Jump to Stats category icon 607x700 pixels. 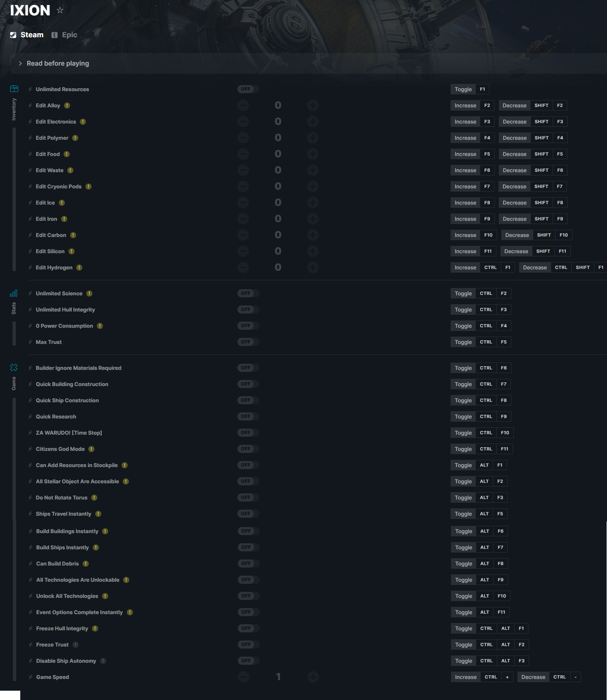[14, 293]
